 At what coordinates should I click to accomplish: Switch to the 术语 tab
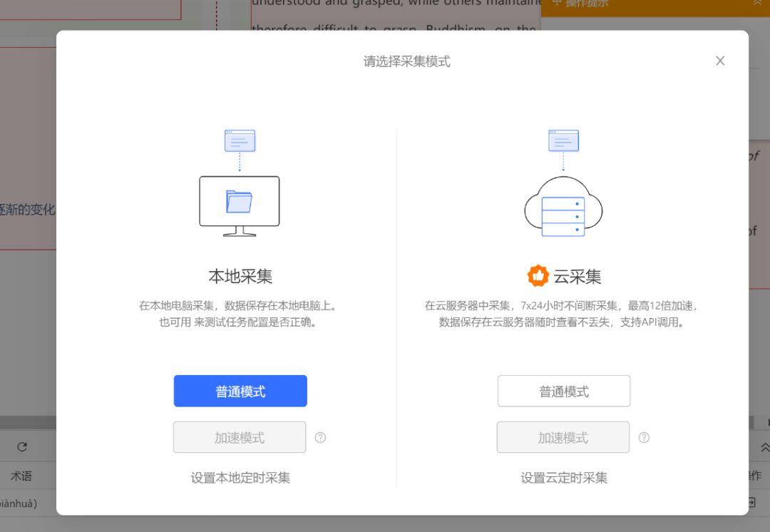[x=21, y=476]
